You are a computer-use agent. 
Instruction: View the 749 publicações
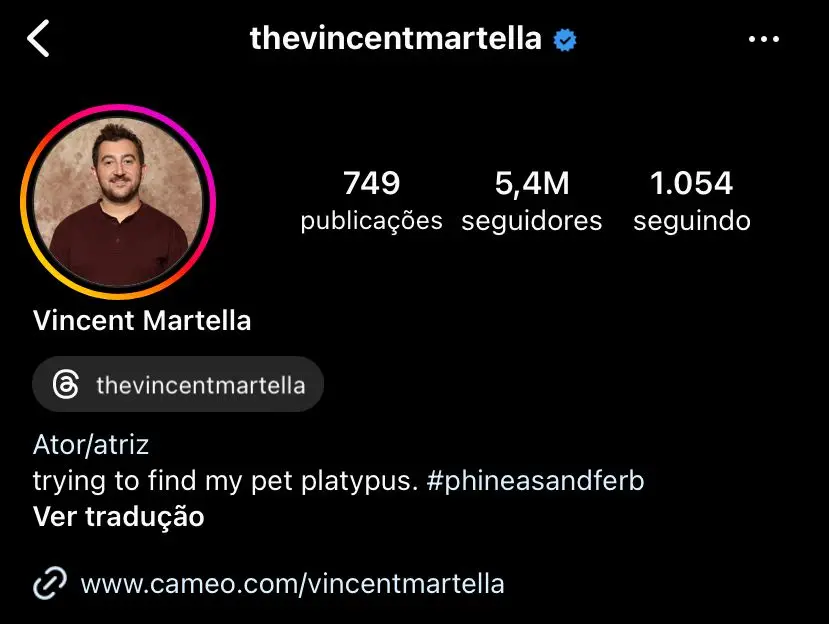371,183
